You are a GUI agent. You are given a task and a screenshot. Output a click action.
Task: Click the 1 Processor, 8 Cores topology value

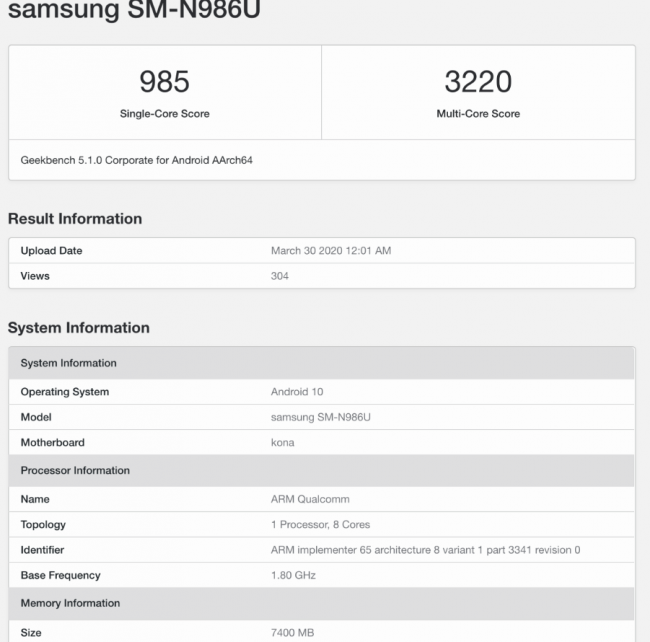[x=326, y=524]
